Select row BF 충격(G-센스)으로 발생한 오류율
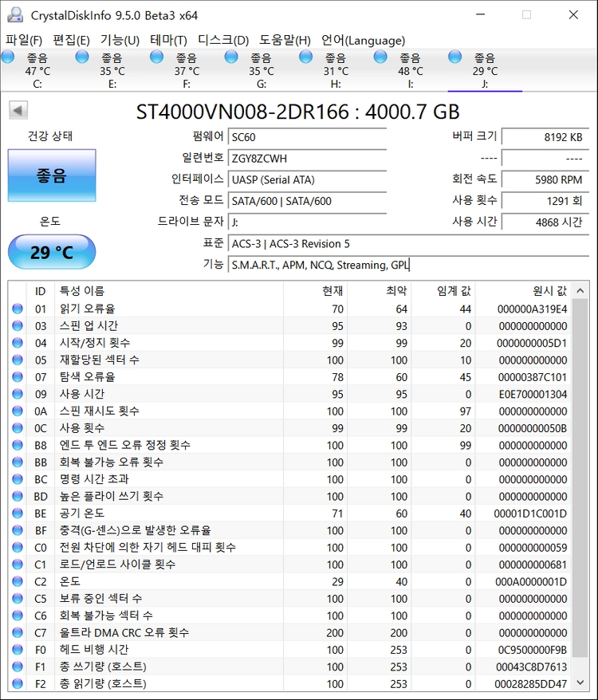The height and width of the screenshot is (700, 598). pyautogui.click(x=290, y=530)
